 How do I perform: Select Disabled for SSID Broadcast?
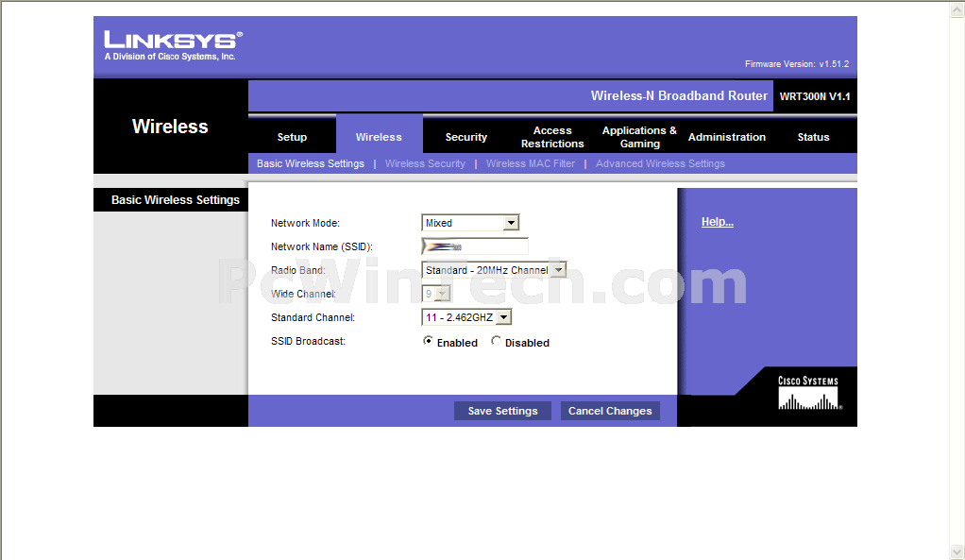pyautogui.click(x=496, y=341)
